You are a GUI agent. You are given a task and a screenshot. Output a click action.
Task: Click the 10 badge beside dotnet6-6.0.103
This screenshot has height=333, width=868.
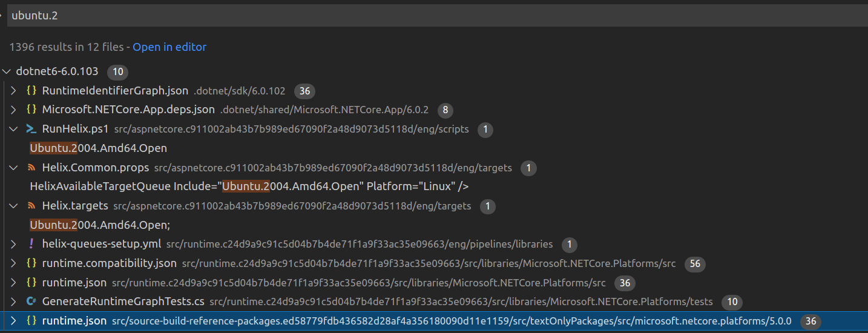pyautogui.click(x=117, y=72)
